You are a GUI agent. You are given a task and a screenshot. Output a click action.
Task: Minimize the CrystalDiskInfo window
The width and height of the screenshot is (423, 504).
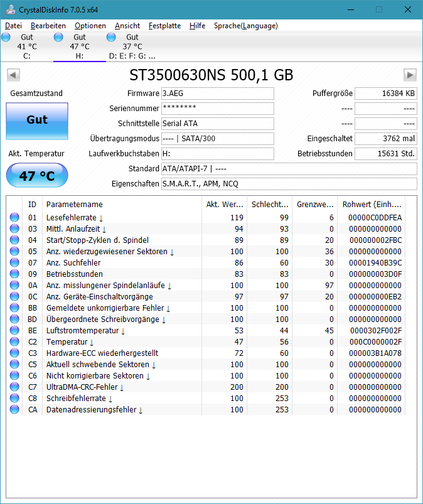[351, 9]
